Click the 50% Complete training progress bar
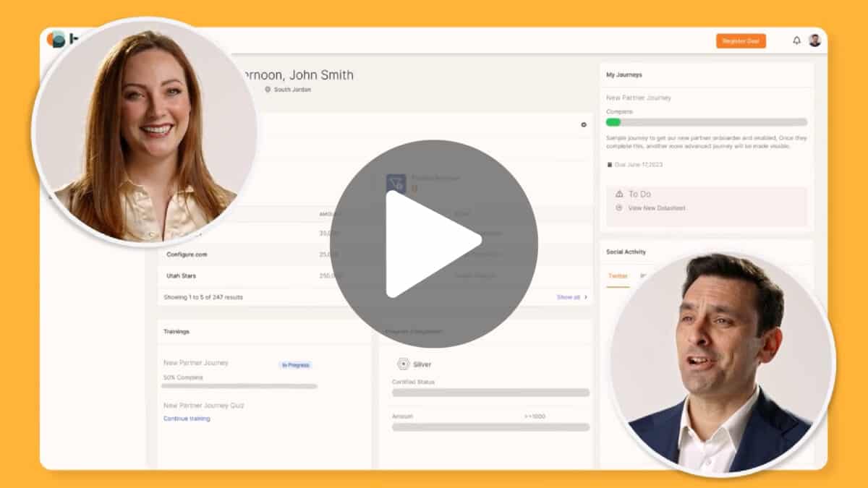Viewport: 868px width, 488px height. (239, 386)
